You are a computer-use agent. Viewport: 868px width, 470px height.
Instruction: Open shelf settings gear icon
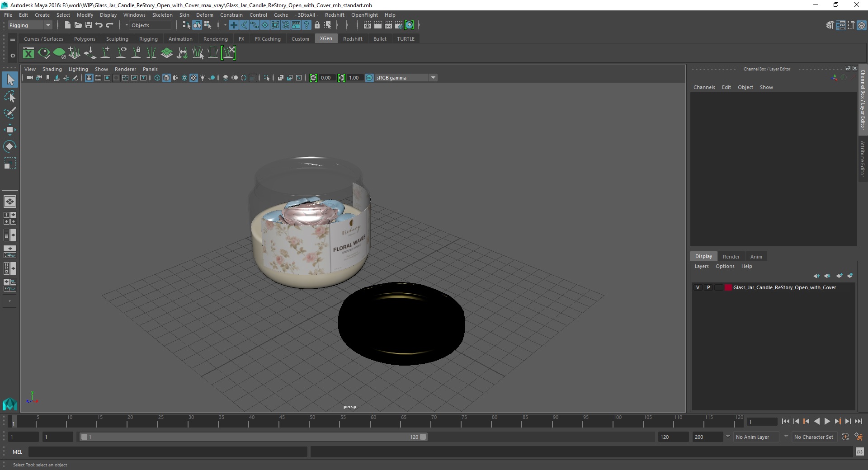point(13,56)
